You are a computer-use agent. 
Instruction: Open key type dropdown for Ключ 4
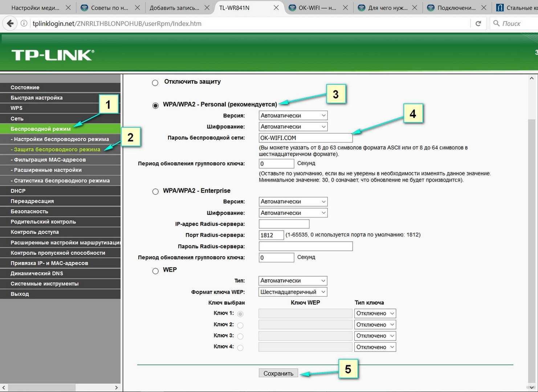[x=375, y=347]
